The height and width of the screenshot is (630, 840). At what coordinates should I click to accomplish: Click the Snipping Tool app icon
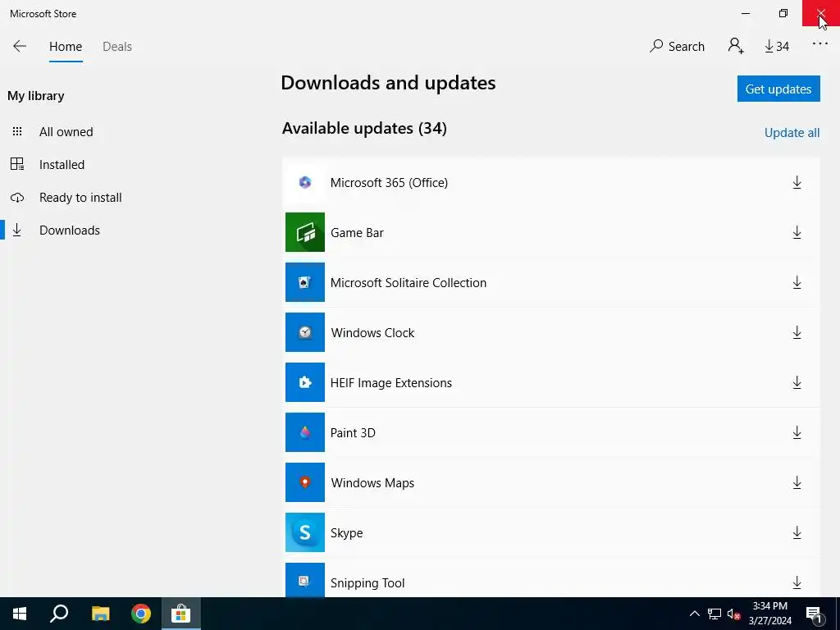(305, 580)
